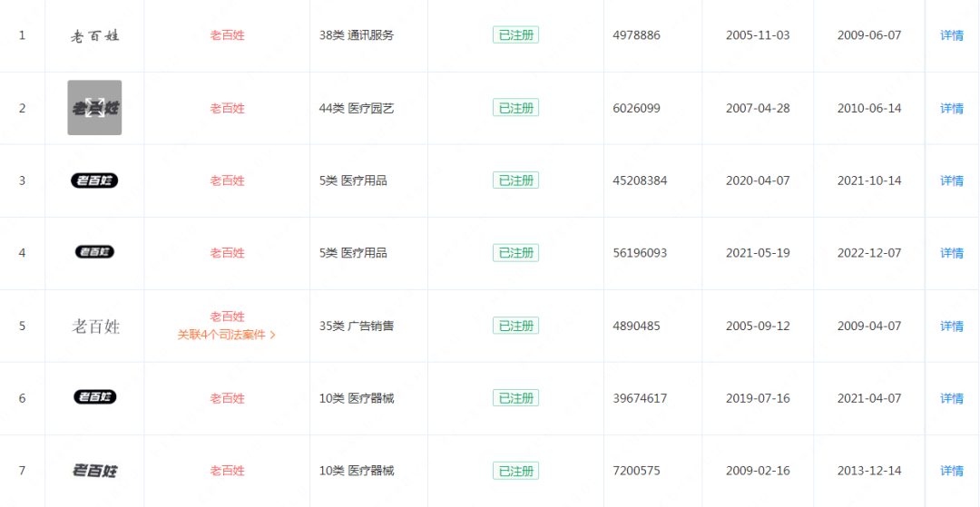Click the red 老百姓 name in row 1

[x=227, y=35]
